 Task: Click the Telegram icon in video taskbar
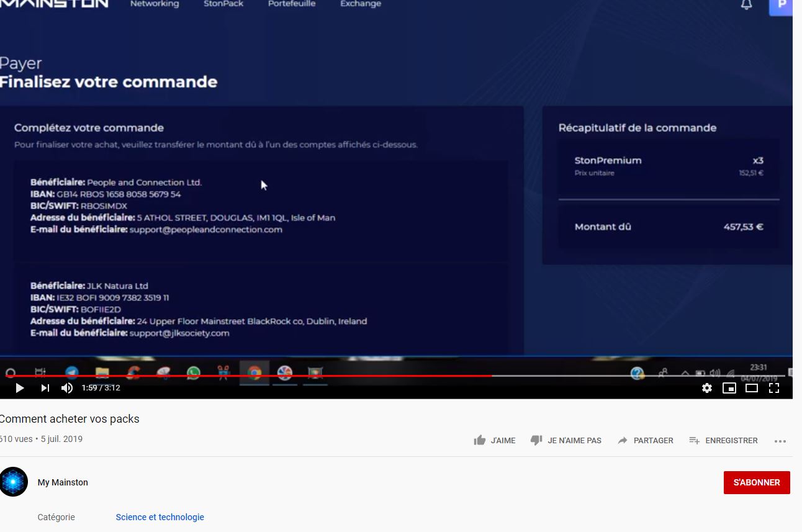coord(72,373)
